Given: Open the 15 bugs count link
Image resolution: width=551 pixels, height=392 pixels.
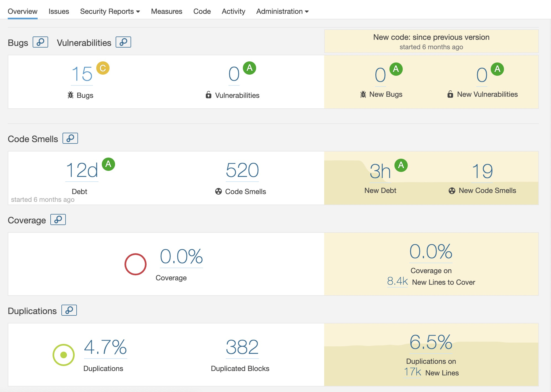Looking at the screenshot, I should tap(82, 74).
